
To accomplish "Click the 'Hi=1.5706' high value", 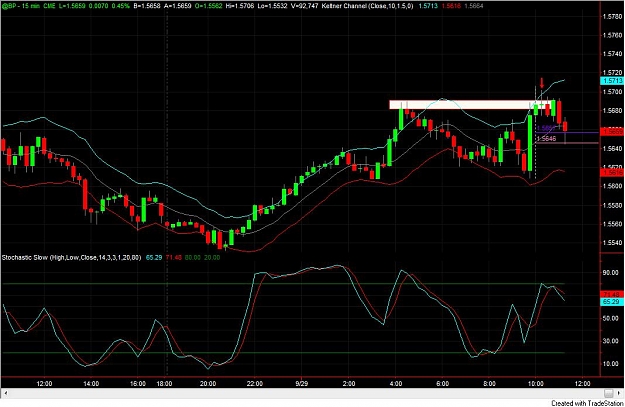I will [x=240, y=6].
